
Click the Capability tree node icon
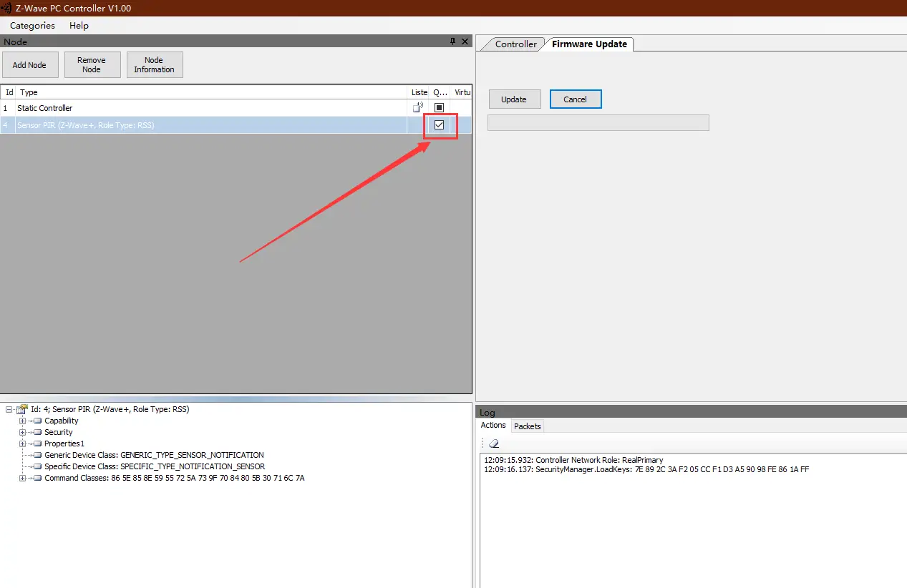pyautogui.click(x=37, y=421)
